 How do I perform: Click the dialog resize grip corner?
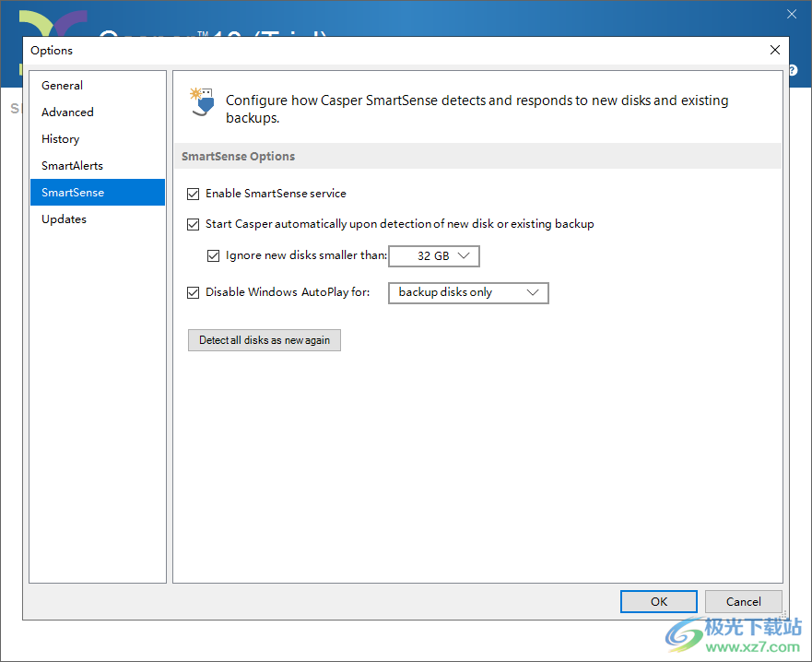pos(784,614)
